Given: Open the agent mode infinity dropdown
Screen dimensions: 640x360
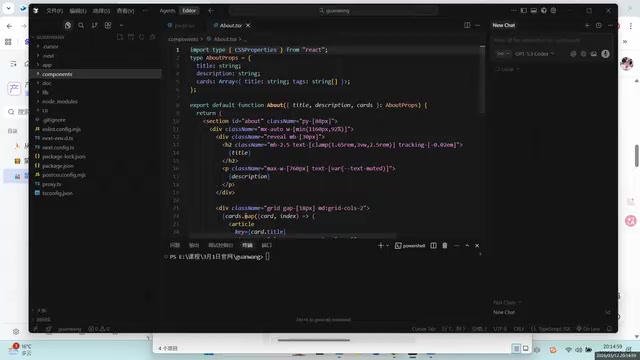Looking at the screenshot, I should 503,53.
